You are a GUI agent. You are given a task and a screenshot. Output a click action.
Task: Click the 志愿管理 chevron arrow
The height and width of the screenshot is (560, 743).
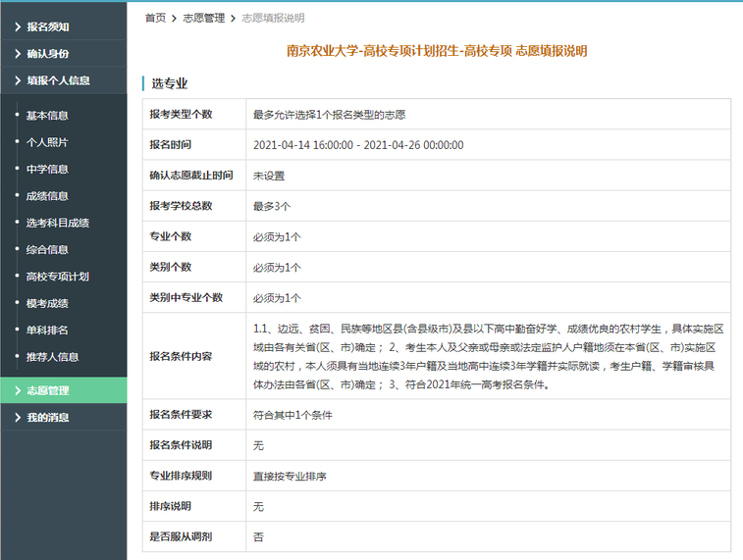coord(18,390)
